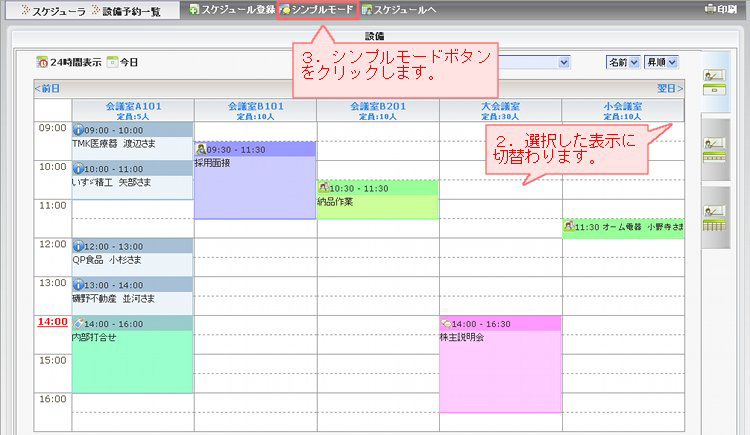This screenshot has width=750, height=435.
Task: Click the highlighted 14:00 time label
Action: point(53,322)
